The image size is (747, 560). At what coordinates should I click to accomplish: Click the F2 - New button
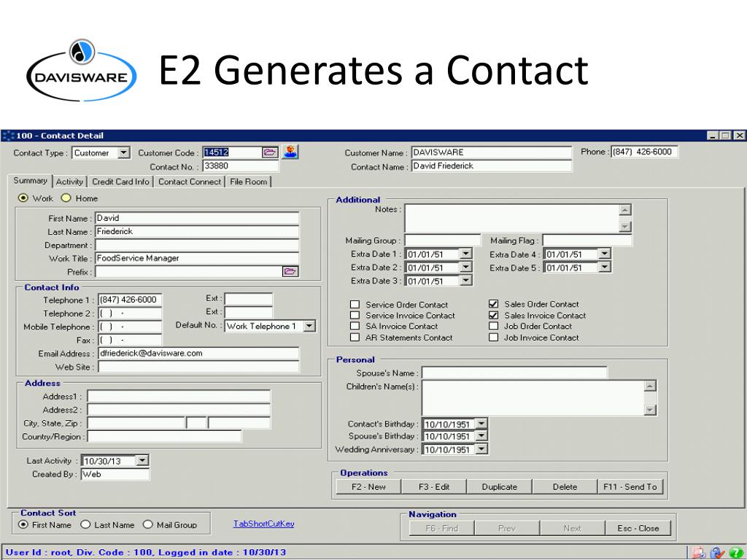[x=368, y=486]
